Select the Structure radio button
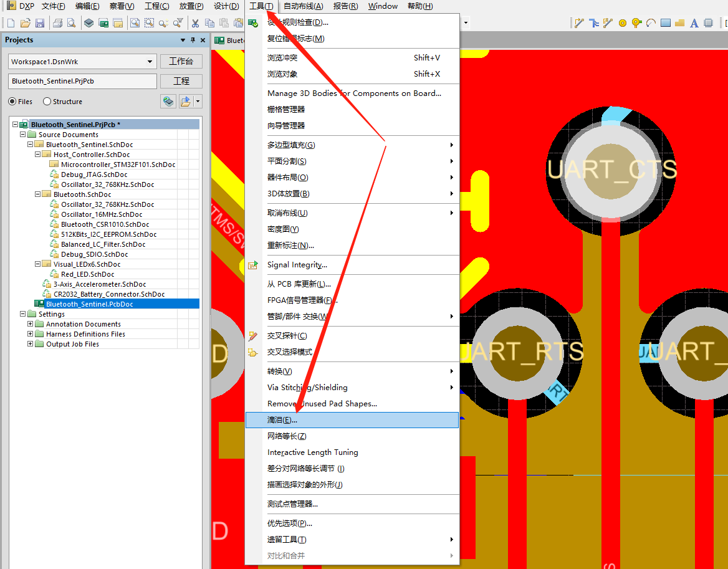Viewport: 728px width, 569px height. click(47, 102)
